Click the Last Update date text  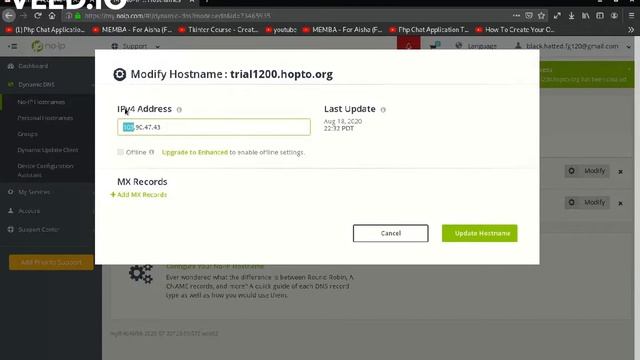[343, 124]
